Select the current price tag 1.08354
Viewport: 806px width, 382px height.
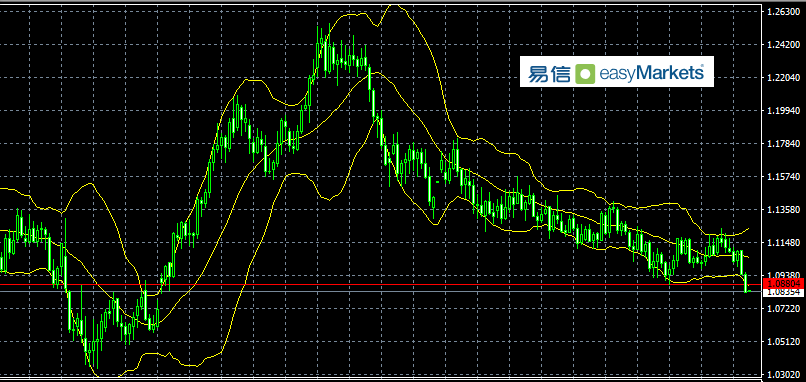point(784,292)
